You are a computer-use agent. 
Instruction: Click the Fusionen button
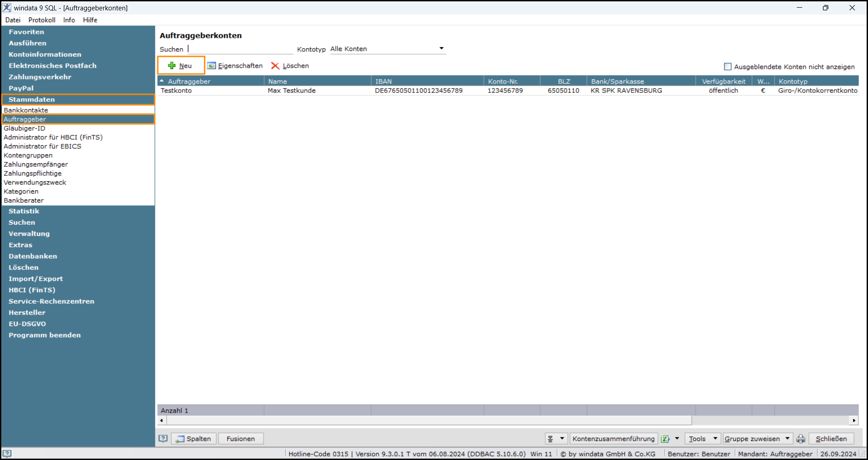tap(241, 439)
